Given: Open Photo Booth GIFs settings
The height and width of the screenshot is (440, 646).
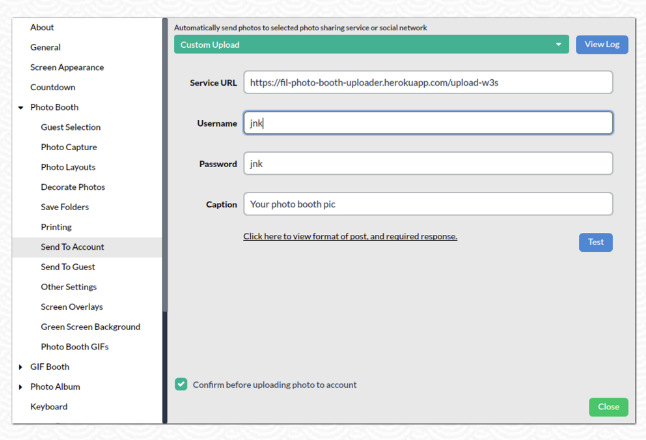Looking at the screenshot, I should 75,347.
